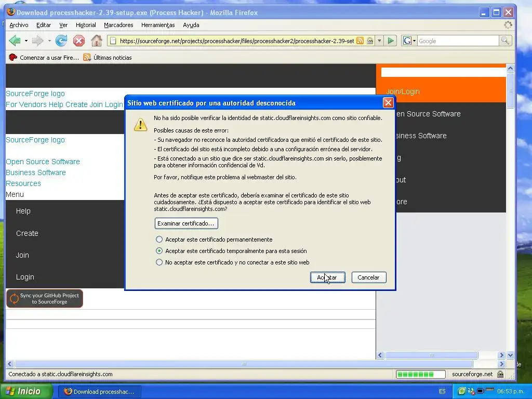Click the taskbar clock 06:53 p.m.
This screenshot has height=399, width=532.
(x=511, y=391)
